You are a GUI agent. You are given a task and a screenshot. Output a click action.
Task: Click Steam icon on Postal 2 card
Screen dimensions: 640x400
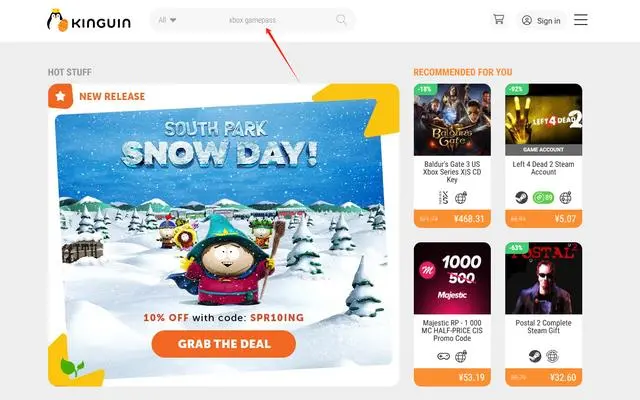click(x=535, y=356)
